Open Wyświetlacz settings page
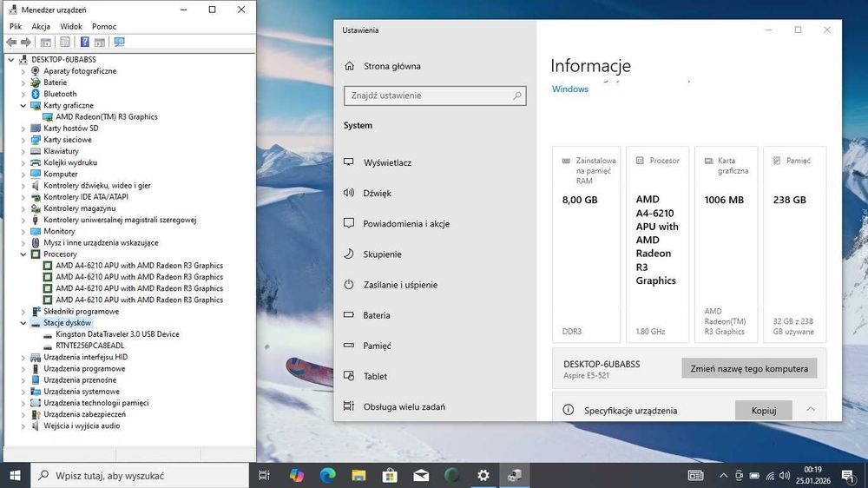Viewport: 868px width, 488px height. pos(387,163)
